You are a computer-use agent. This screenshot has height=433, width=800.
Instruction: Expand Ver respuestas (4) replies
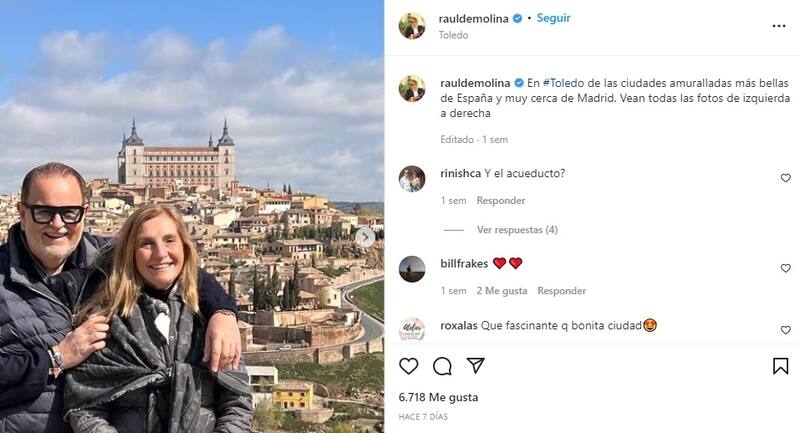point(517,230)
